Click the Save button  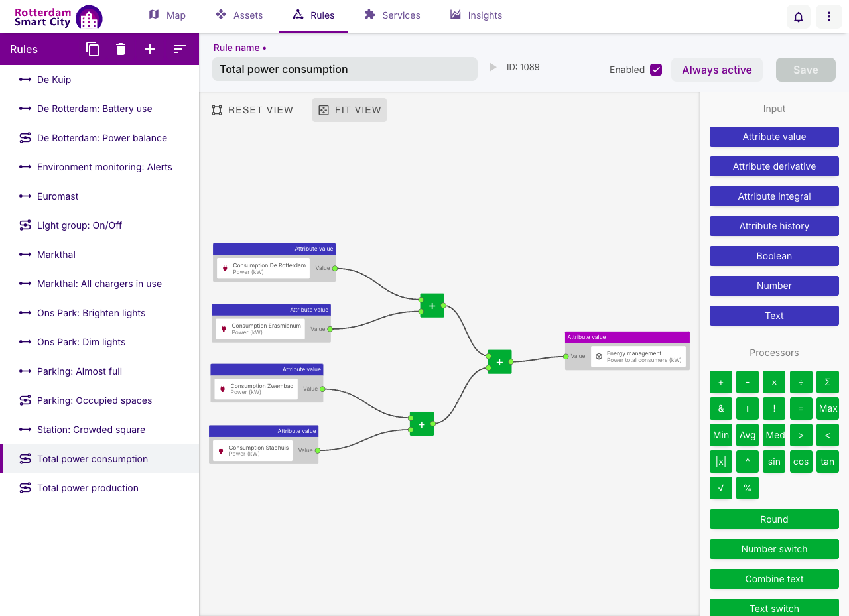click(x=806, y=70)
